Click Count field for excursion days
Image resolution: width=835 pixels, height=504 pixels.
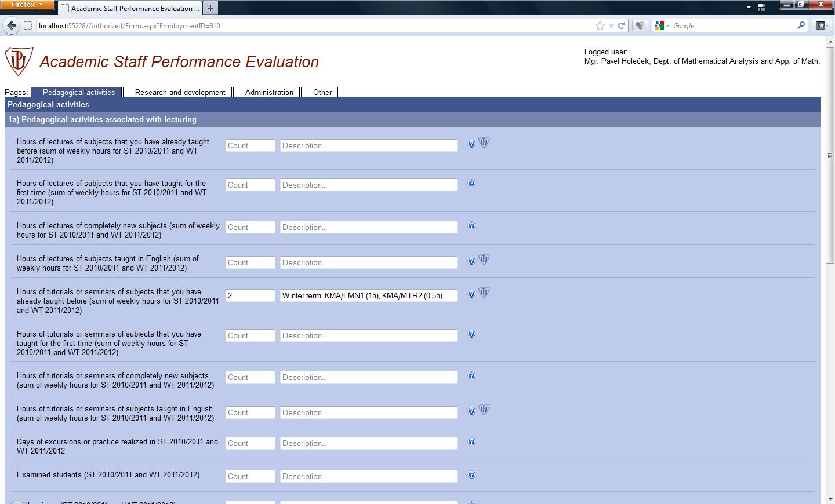(x=251, y=443)
